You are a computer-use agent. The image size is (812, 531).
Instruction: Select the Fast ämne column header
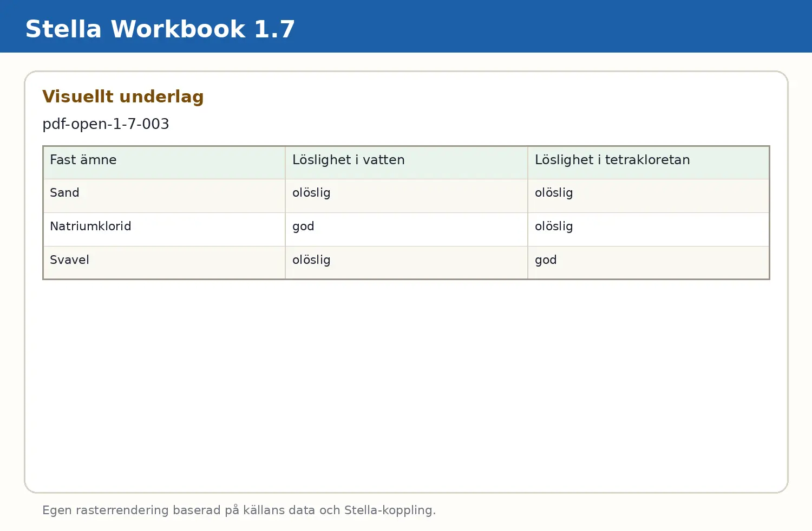click(164, 163)
